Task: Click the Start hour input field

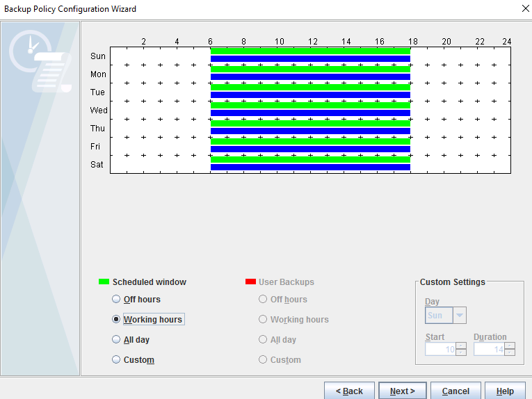Action: tap(440, 349)
